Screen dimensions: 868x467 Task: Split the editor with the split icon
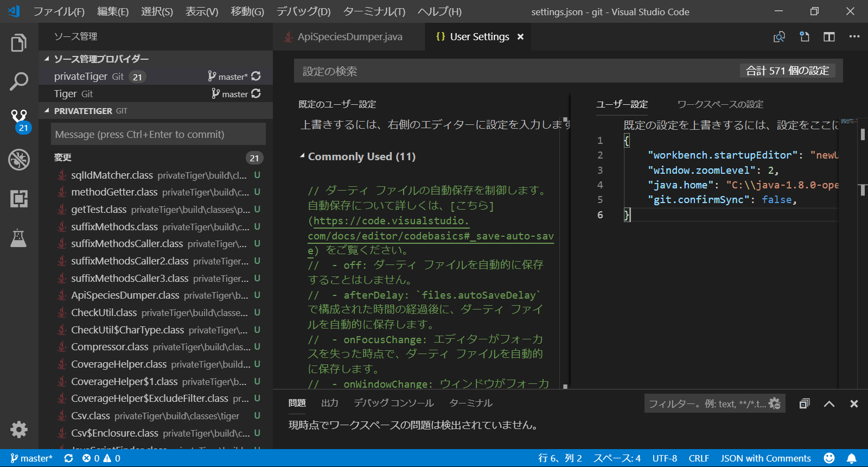point(829,36)
